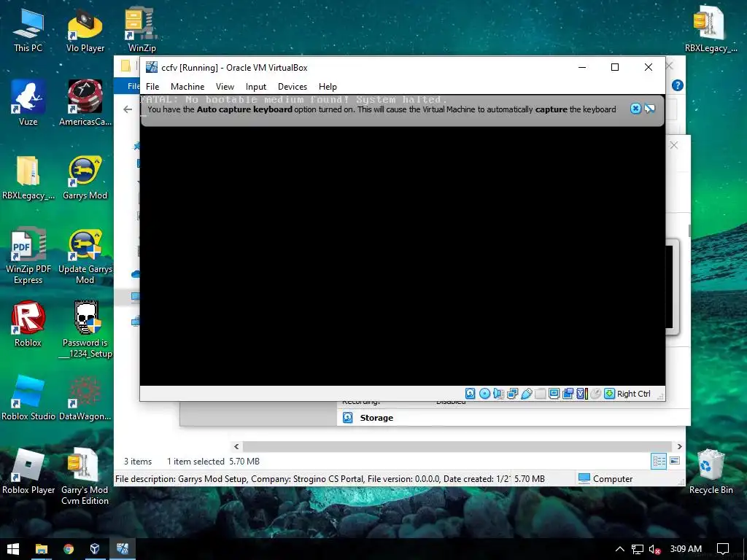Click the optical disc status icon

[484, 393]
